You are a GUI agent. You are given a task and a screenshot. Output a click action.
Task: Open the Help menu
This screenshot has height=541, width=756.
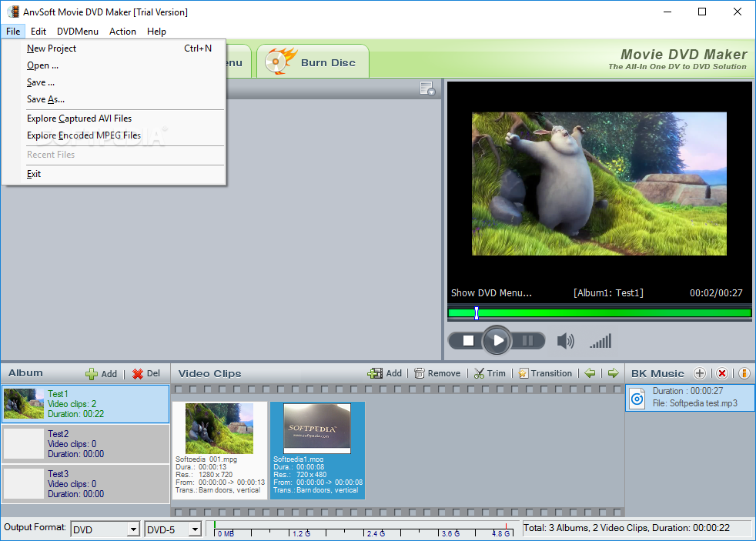(x=156, y=32)
